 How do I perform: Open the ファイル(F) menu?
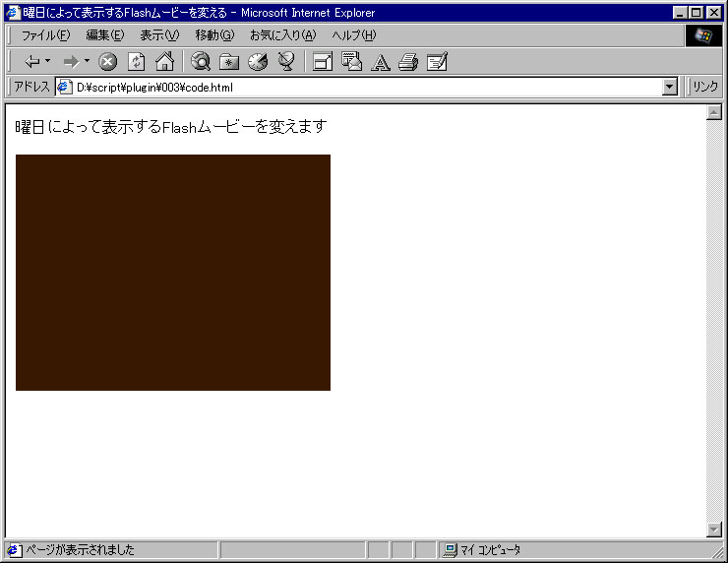pyautogui.click(x=45, y=35)
